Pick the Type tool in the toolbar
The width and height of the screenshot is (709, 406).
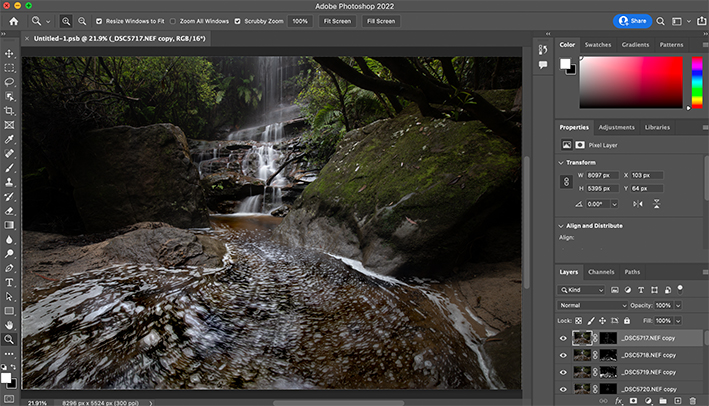point(9,283)
